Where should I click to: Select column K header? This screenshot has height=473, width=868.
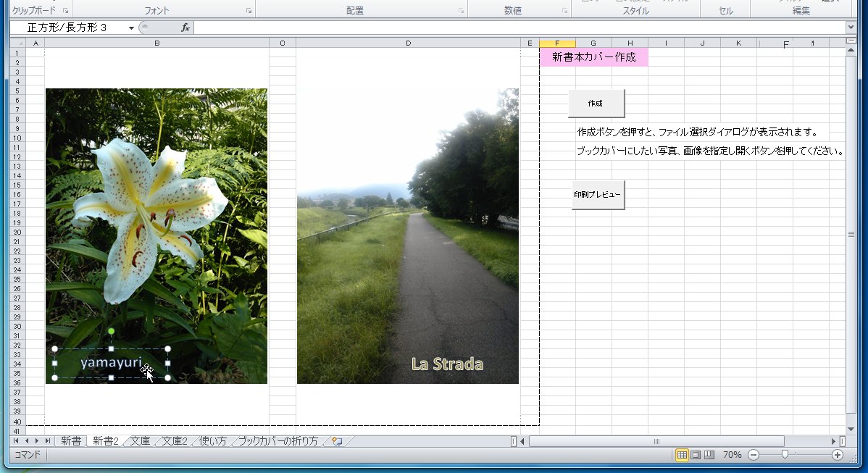tap(738, 43)
